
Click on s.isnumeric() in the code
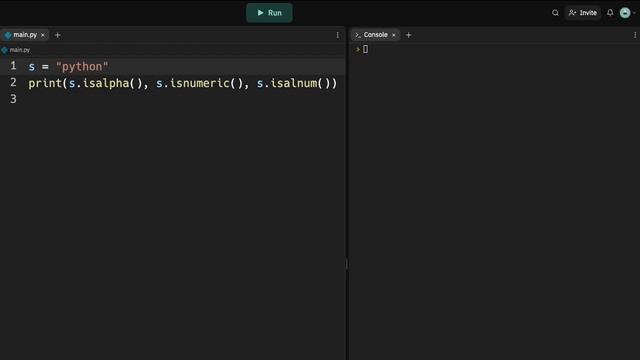[x=200, y=83]
